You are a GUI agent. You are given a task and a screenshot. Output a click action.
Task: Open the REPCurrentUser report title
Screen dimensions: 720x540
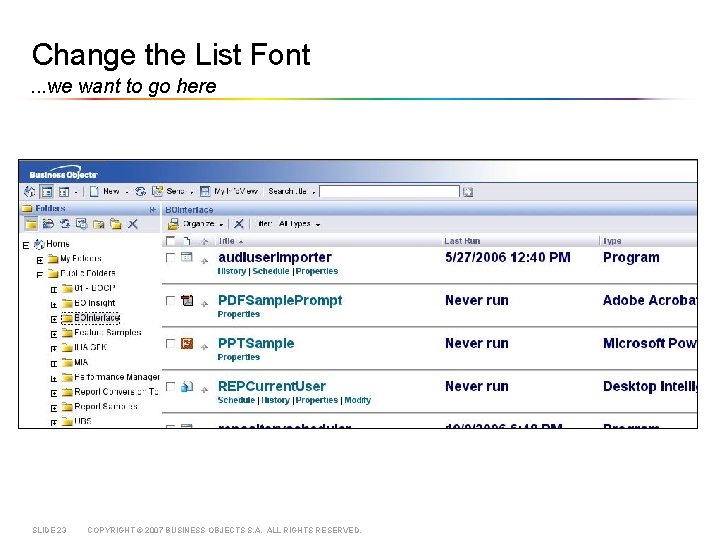(x=272, y=386)
